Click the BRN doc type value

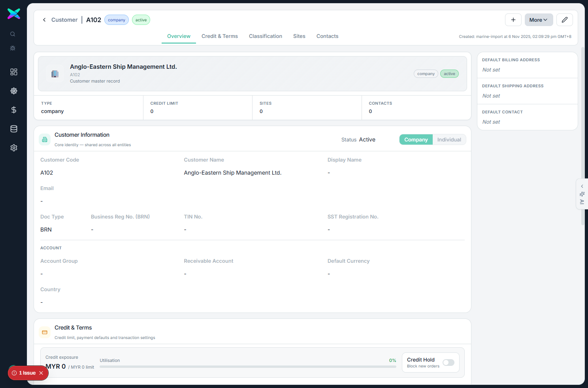[x=46, y=230]
